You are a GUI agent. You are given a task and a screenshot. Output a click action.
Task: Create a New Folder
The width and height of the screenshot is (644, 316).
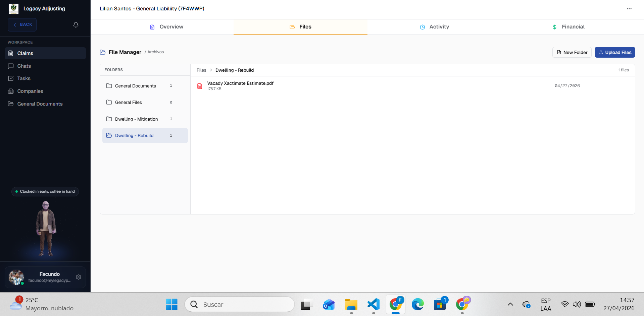[572, 52]
